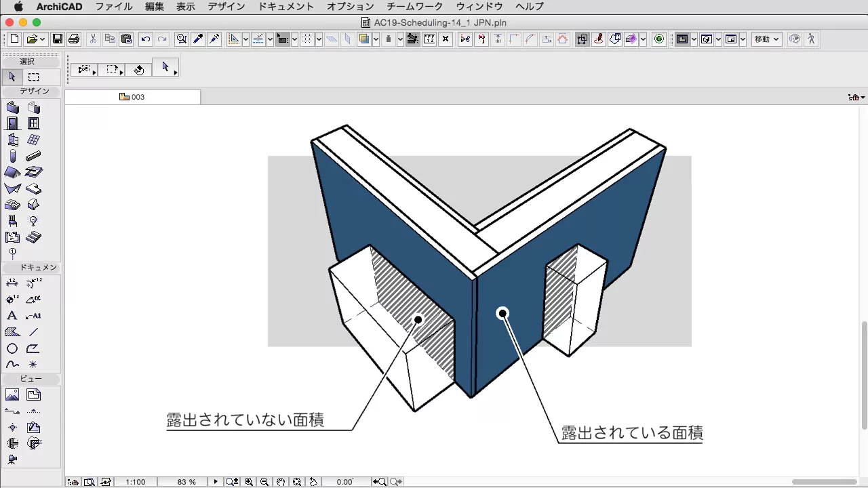Click the Undo arrow icon
Viewport: 868px width, 488px height.
tap(146, 39)
